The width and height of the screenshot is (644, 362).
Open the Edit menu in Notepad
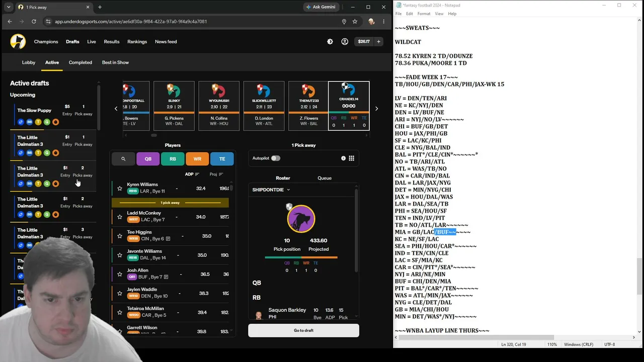[410, 14]
